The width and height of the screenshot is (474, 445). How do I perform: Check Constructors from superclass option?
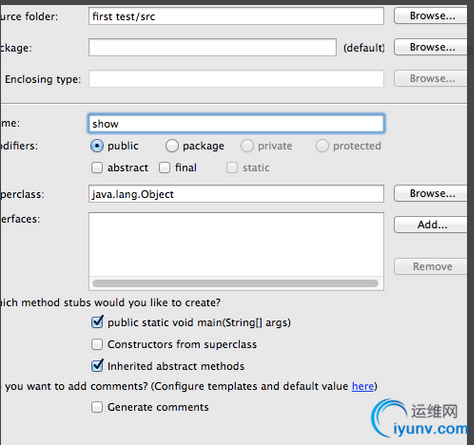[97, 344]
